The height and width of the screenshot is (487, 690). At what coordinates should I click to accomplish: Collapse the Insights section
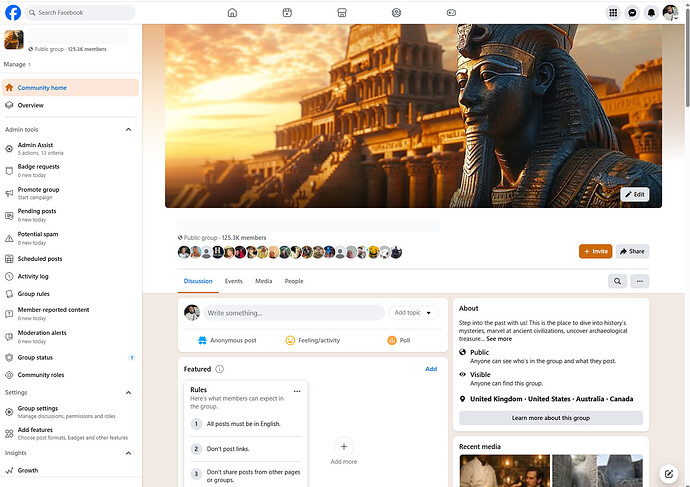(128, 453)
